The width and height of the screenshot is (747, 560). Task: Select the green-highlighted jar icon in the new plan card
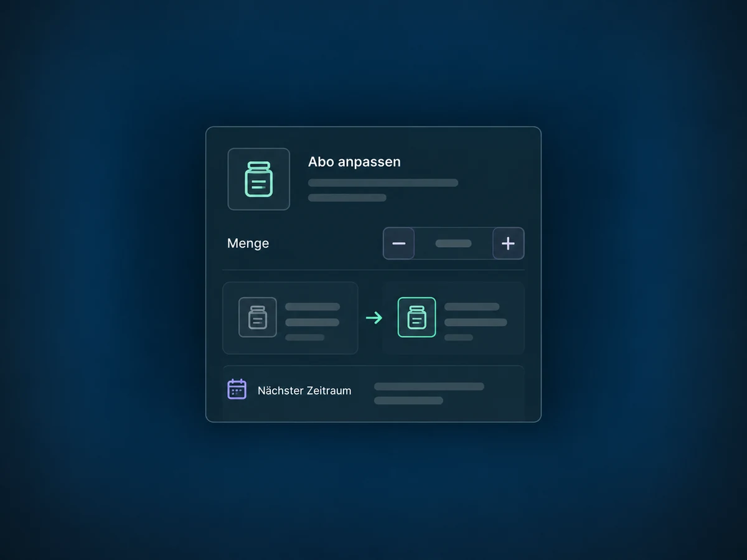pyautogui.click(x=416, y=317)
